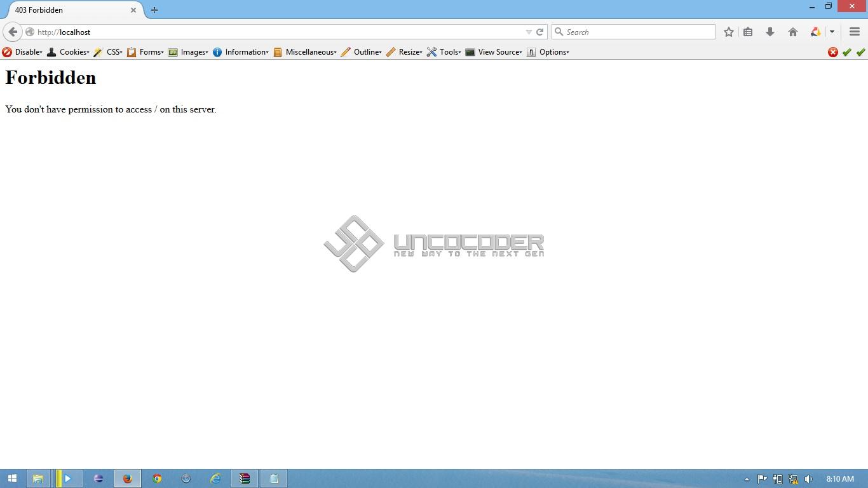The height and width of the screenshot is (488, 868).
Task: Open WinRAR from the taskbar
Action: click(x=245, y=478)
